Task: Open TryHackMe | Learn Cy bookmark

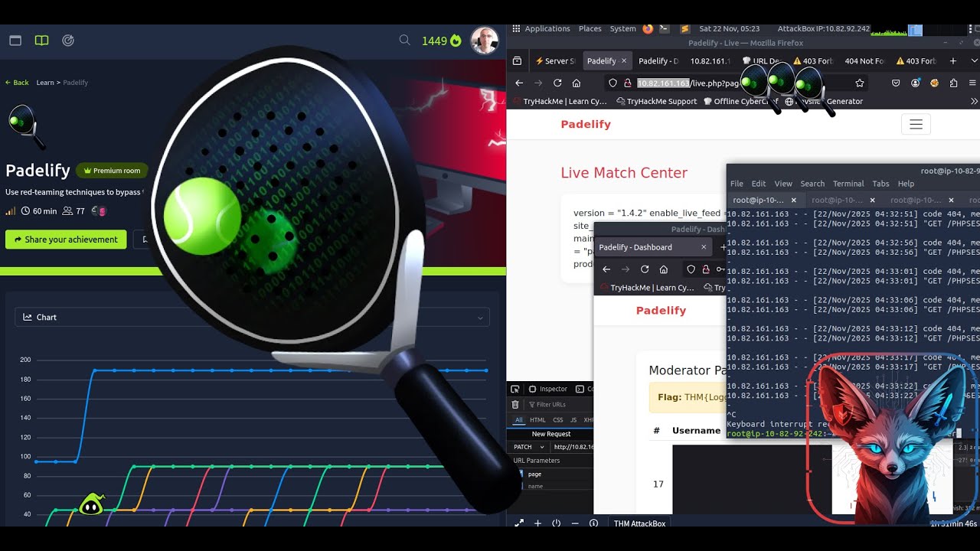Action: point(559,101)
